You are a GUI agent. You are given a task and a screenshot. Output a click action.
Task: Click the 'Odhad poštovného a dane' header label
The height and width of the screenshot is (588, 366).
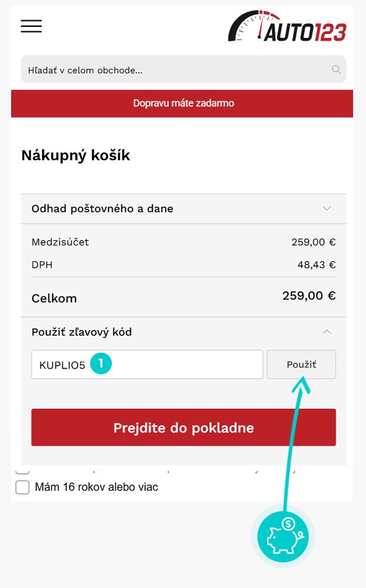coord(102,208)
